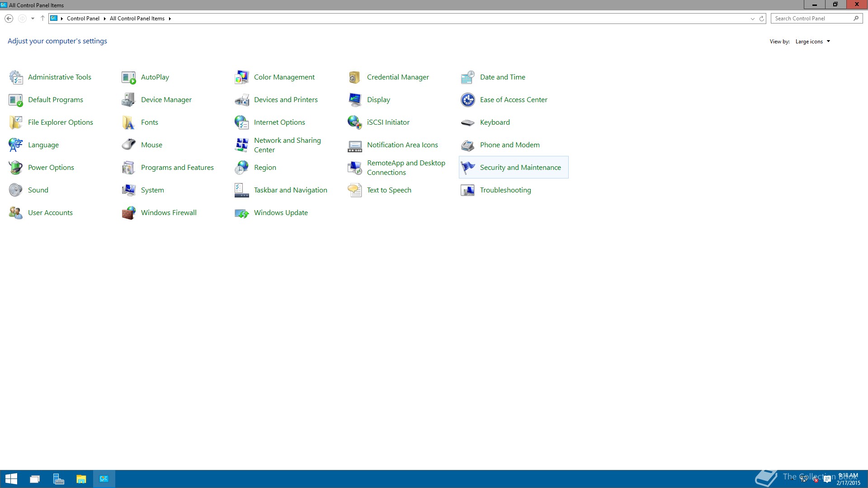Open RemoteApp and Desktop Connections link
Screen dimensions: 868x488
406,168
